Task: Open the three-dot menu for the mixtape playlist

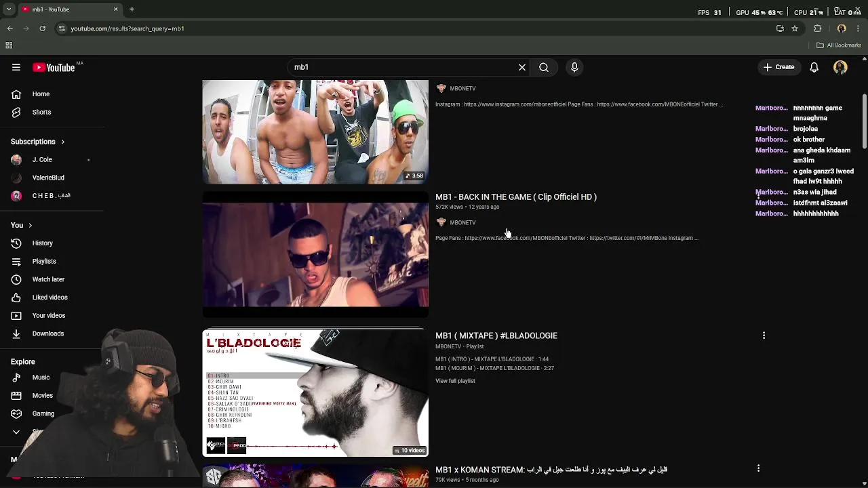Action: coord(764,335)
